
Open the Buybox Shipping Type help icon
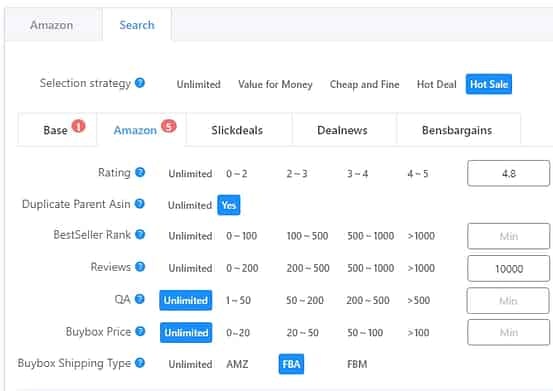coord(140,363)
